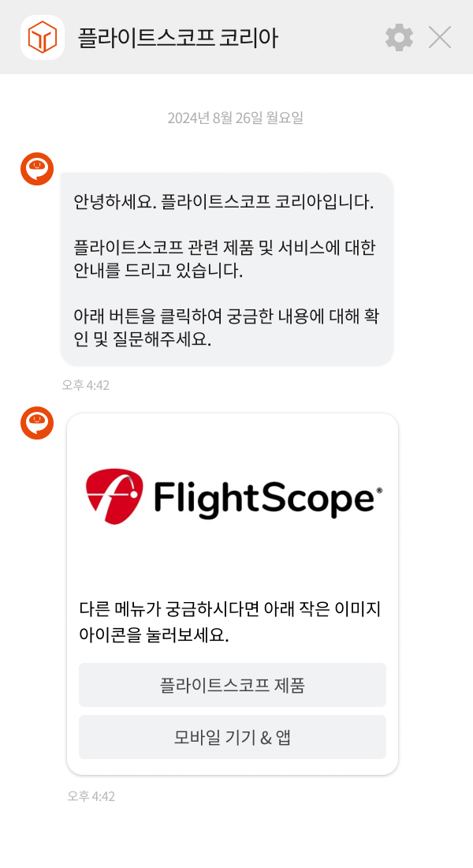Click the FlightScope wordmark text in card

click(264, 499)
